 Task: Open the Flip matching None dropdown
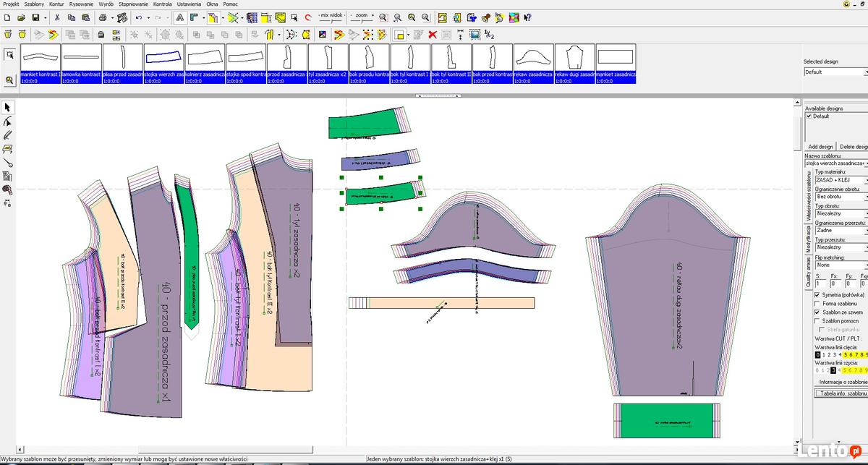tap(841, 264)
